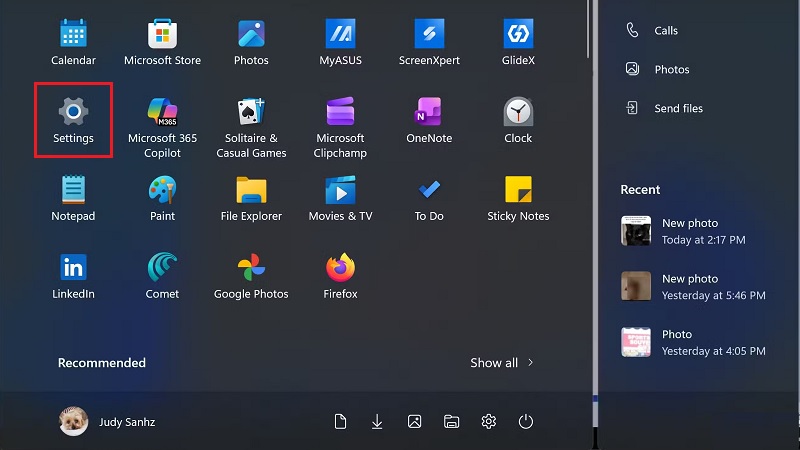Open OneNote
Screen dimensions: 800x450
tap(429, 120)
